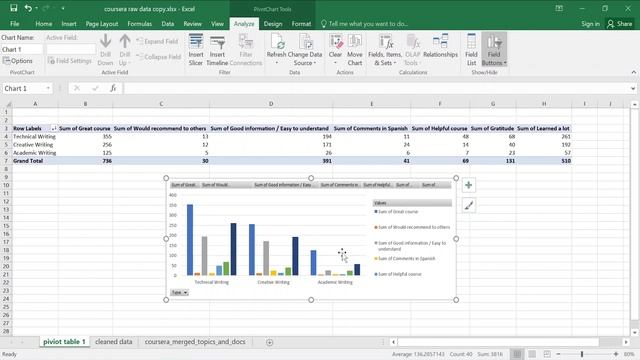
Task: Switch to Page Break Preview in the status bar
Action: pos(547,354)
